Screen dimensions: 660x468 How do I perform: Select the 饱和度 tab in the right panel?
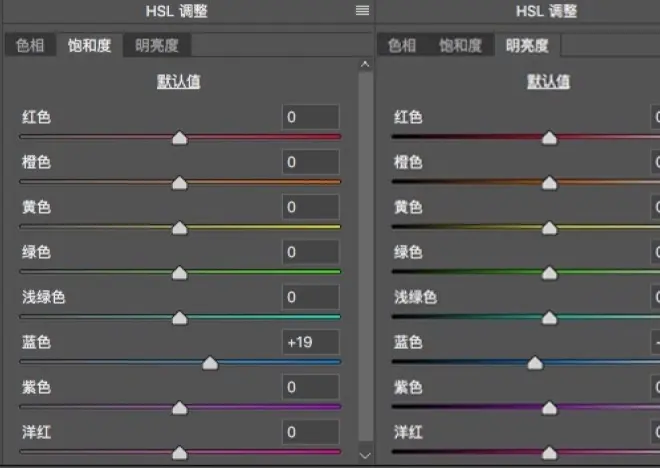click(x=460, y=45)
